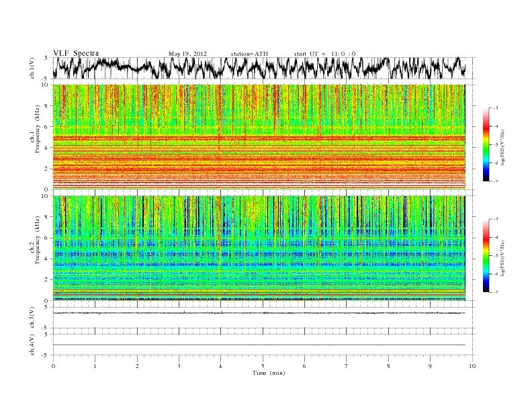Screen dimensions: 532x411
Task: Click the "VLF Spectra" plot title
Action: click(76, 53)
